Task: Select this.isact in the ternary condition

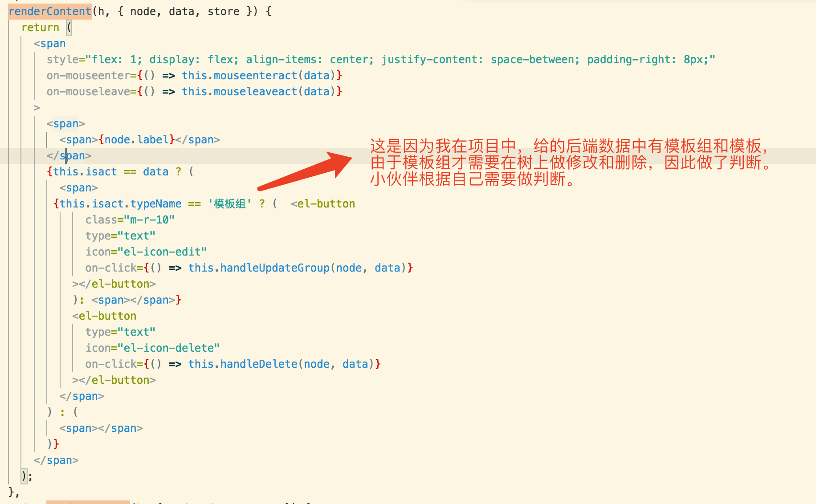Action: pos(83,171)
